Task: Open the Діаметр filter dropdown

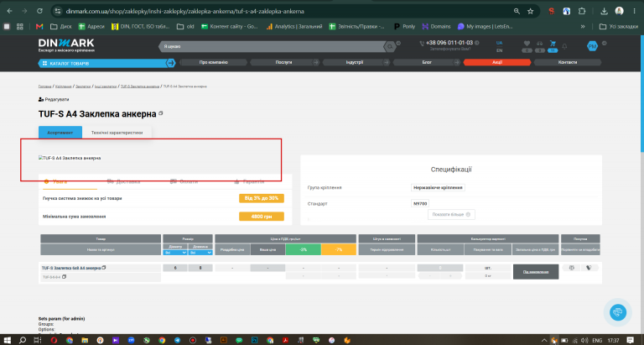Action: [175, 253]
